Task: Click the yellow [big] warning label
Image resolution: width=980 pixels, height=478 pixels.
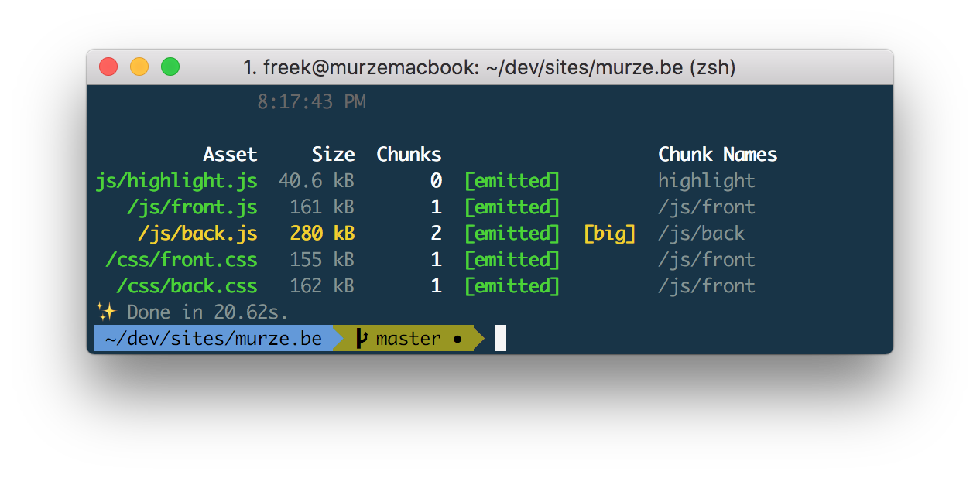Action: click(x=609, y=234)
